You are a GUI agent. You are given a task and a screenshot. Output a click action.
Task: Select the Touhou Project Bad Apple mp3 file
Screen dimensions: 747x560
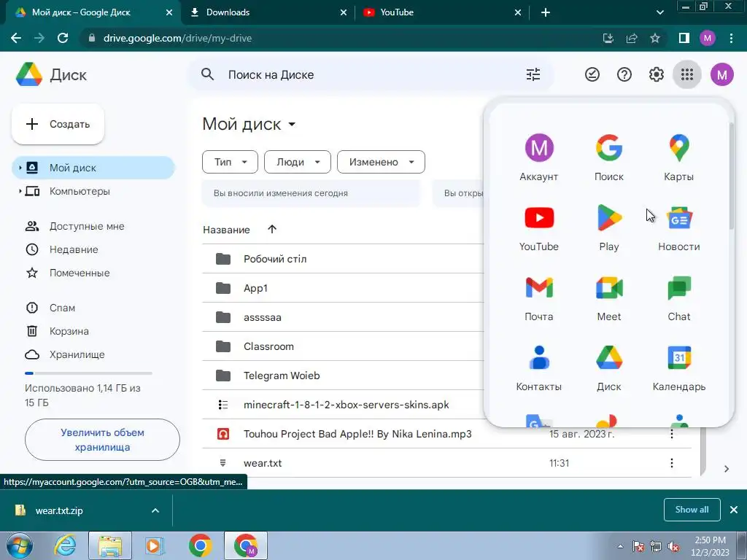(x=447, y=434)
